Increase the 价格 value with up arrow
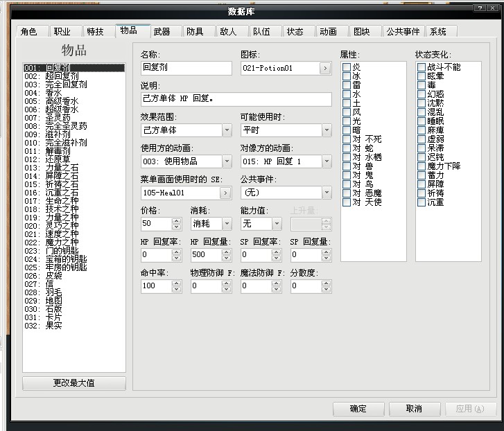Screen dimensions: 504x431 coord(176,221)
